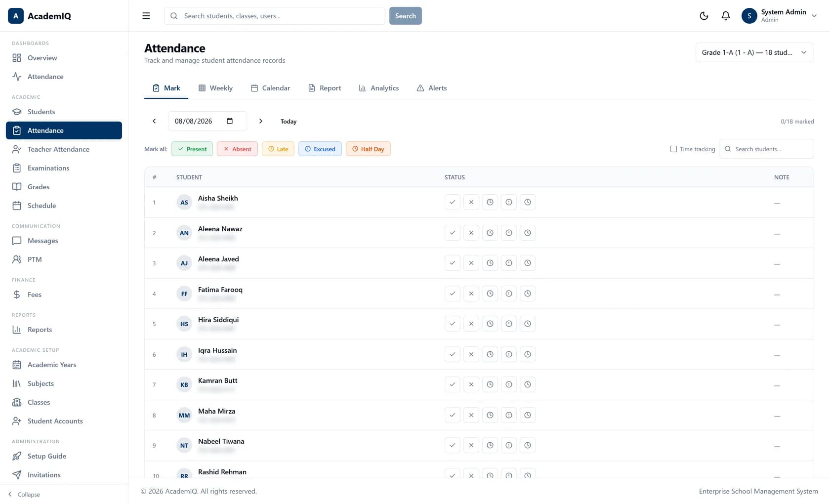Screen dimensions: 830x504
Task: Set Hira Siddiqui as excused icon
Action: (x=509, y=324)
